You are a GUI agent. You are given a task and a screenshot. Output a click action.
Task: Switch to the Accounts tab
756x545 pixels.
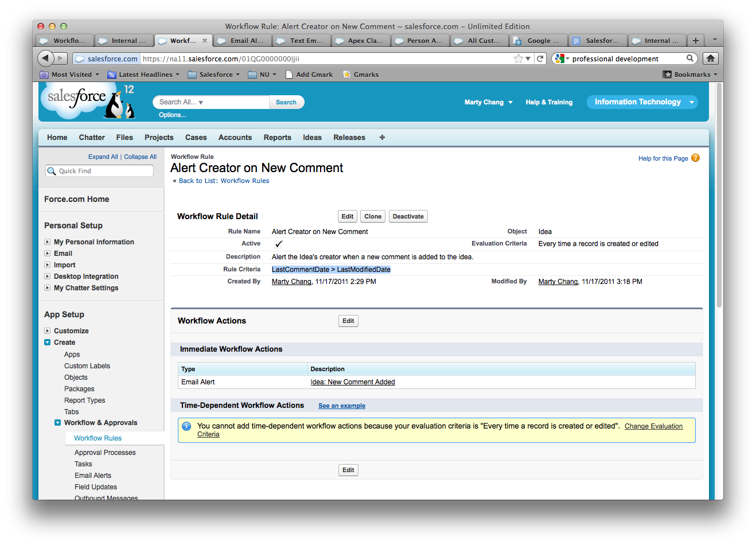click(x=235, y=138)
